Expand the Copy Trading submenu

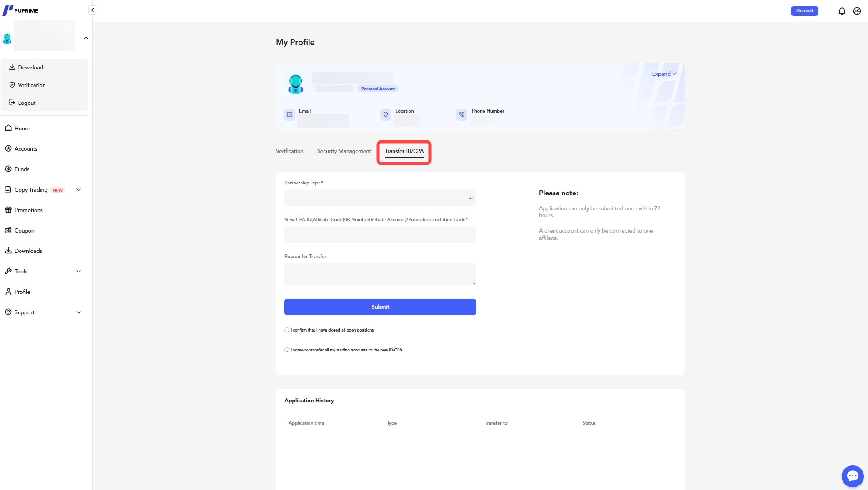[79, 190]
